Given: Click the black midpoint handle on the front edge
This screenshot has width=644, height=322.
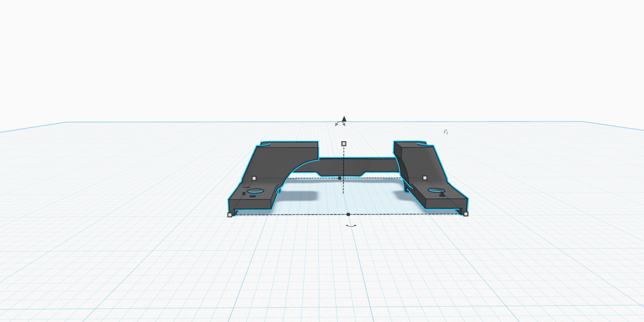Looking at the screenshot, I should click(348, 215).
